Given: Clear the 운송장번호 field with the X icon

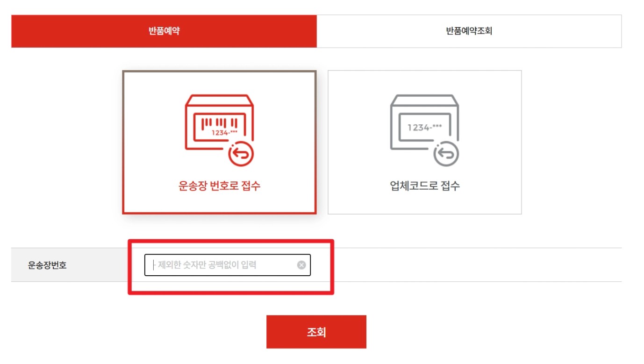Looking at the screenshot, I should 301,265.
